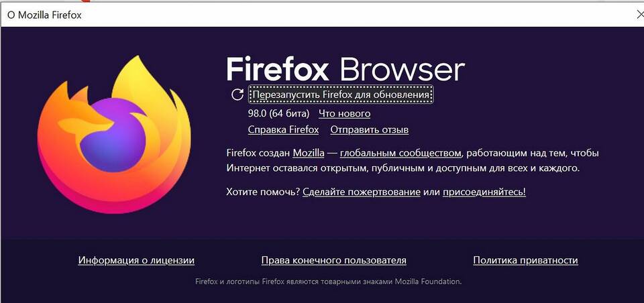Close the About Mozilla Firefox dialog

click(639, 15)
